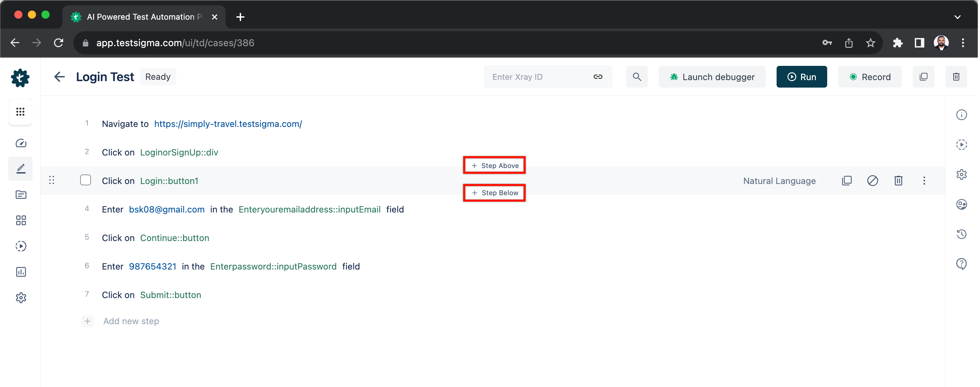This screenshot has height=387, width=980.
Task: Go back in browser history
Action: coord(15,43)
